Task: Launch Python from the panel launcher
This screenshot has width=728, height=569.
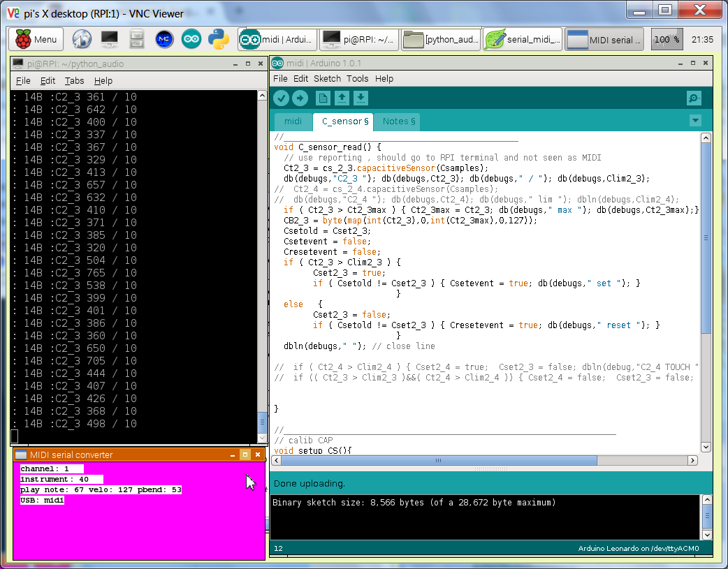Action: click(219, 40)
